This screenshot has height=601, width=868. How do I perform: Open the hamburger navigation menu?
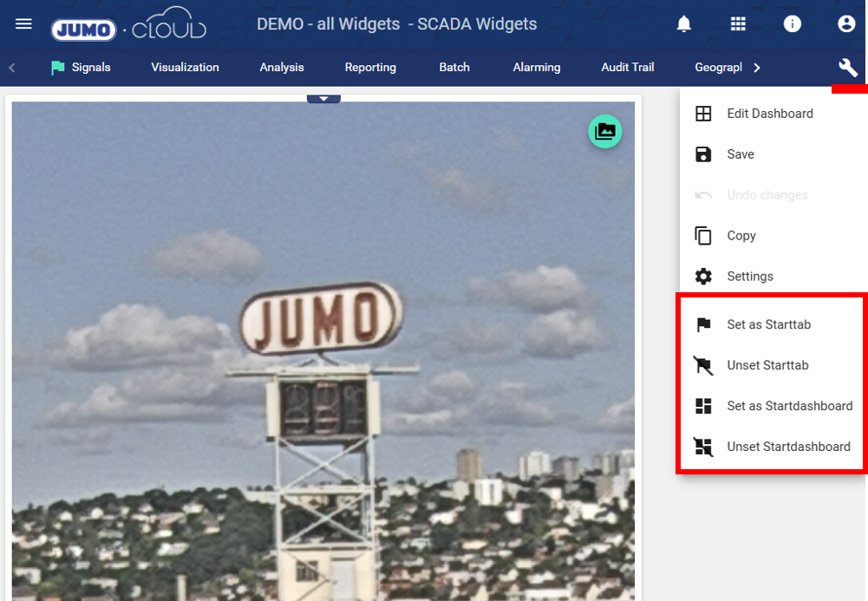pos(23,23)
